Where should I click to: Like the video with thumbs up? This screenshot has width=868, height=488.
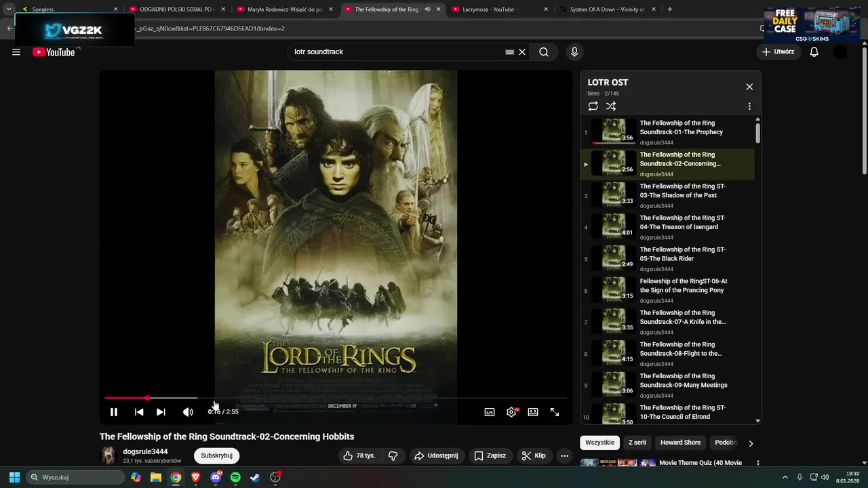pos(359,456)
